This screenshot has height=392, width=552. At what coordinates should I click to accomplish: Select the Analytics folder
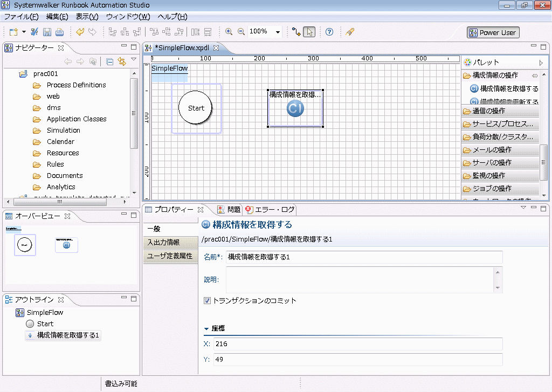pos(61,187)
